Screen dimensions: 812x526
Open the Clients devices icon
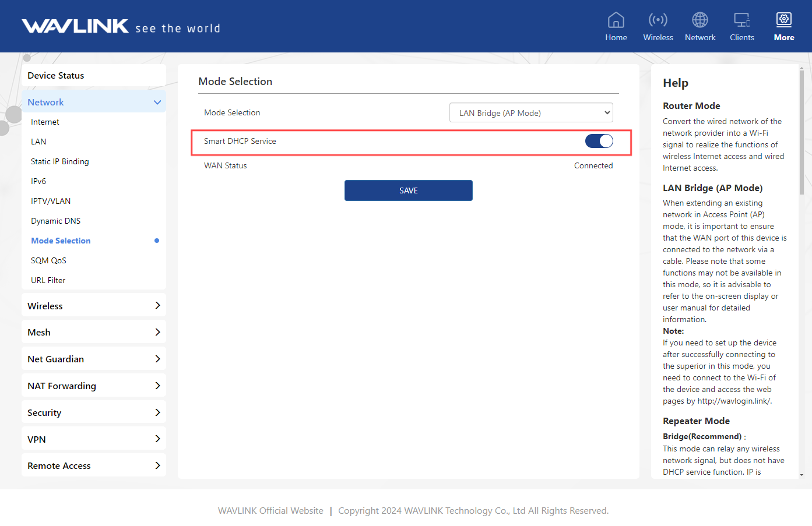[741, 20]
